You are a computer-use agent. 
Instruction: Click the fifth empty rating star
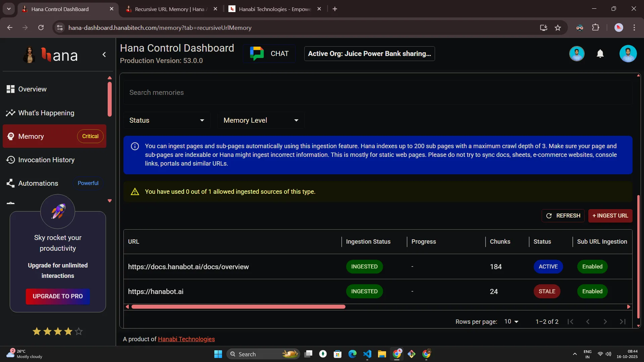click(79, 331)
